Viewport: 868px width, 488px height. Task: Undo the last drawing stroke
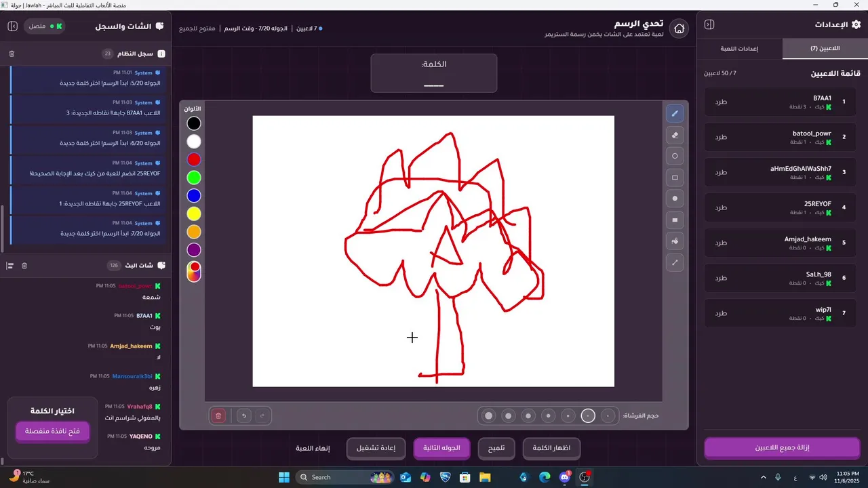coord(244,415)
